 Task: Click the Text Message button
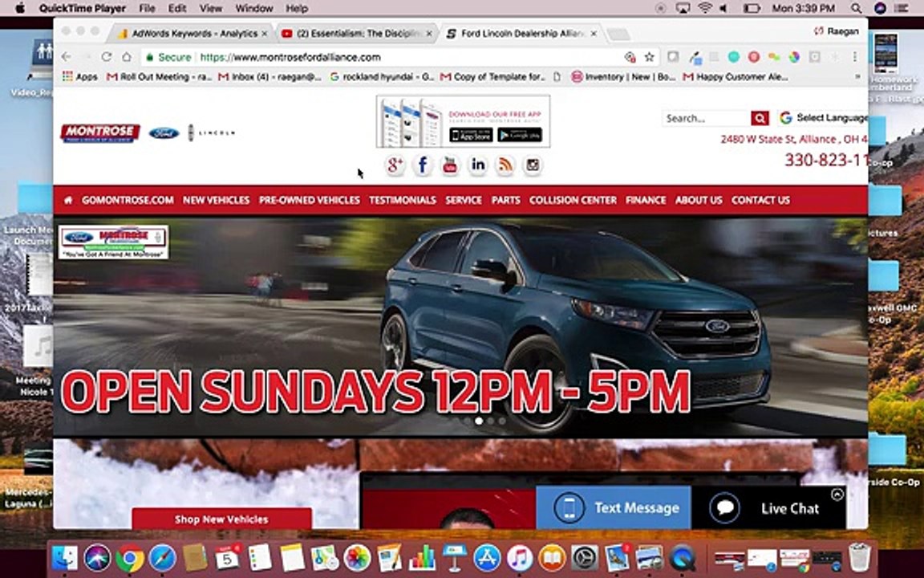[614, 507]
